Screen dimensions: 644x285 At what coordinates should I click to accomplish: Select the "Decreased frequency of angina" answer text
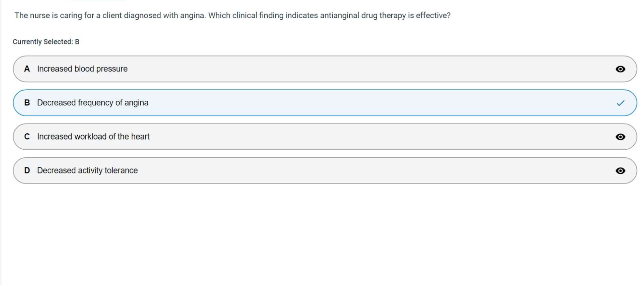pyautogui.click(x=93, y=103)
